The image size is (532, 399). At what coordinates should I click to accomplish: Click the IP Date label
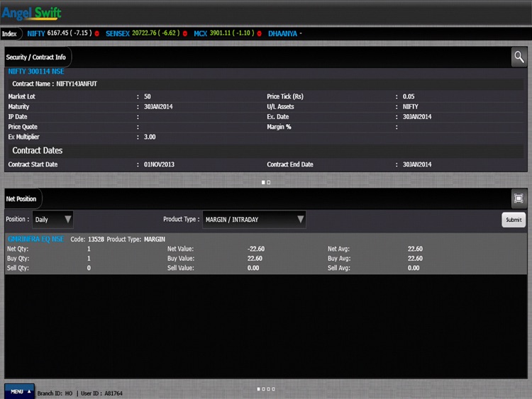(x=18, y=117)
